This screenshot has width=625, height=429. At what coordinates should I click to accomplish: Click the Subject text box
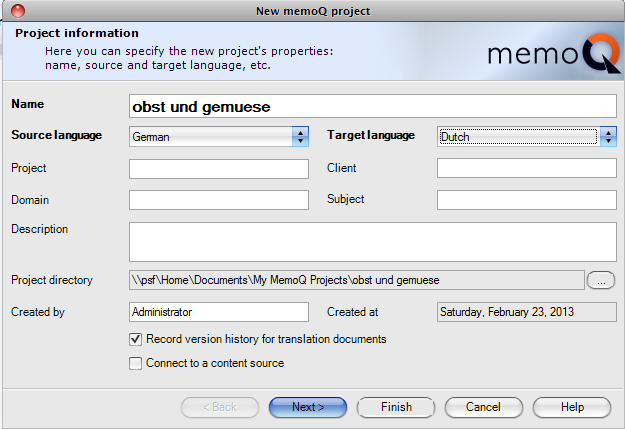526,200
